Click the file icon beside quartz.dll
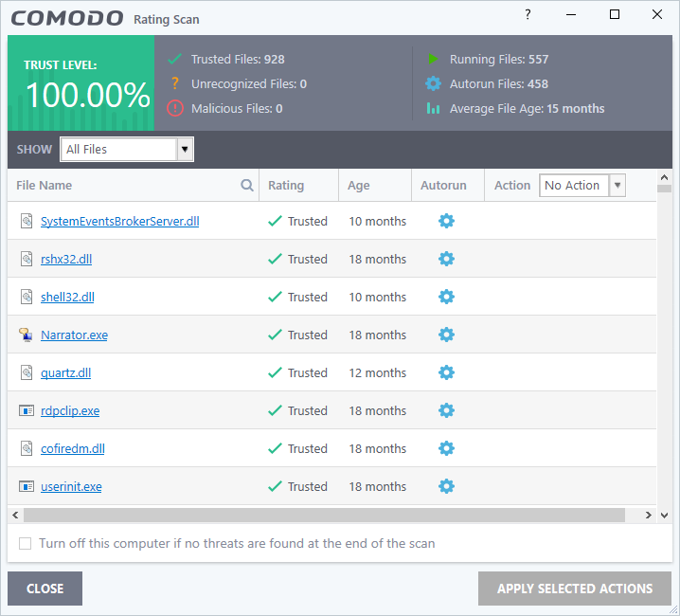The image size is (680, 616). tap(27, 372)
